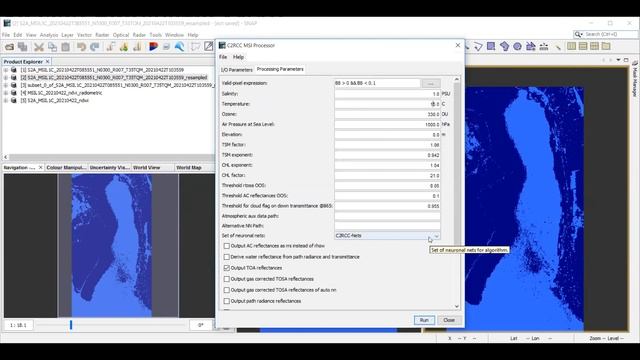Enable Output path radiance reflectances
Image resolution: width=640 pixels, height=360 pixels.
click(x=227, y=301)
